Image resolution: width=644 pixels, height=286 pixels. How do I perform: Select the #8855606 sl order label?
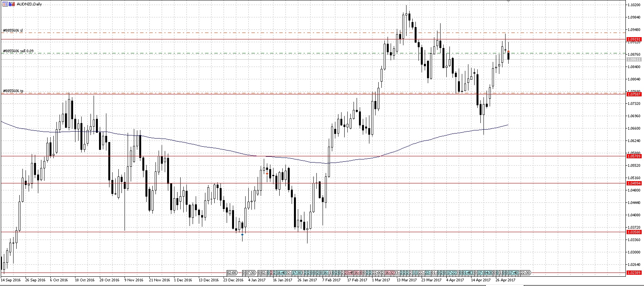pyautogui.click(x=13, y=30)
